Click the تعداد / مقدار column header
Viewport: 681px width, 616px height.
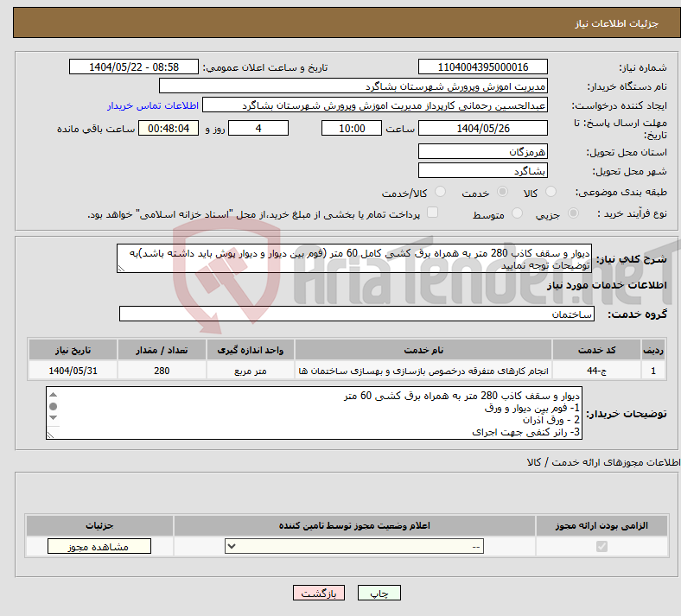click(x=162, y=350)
